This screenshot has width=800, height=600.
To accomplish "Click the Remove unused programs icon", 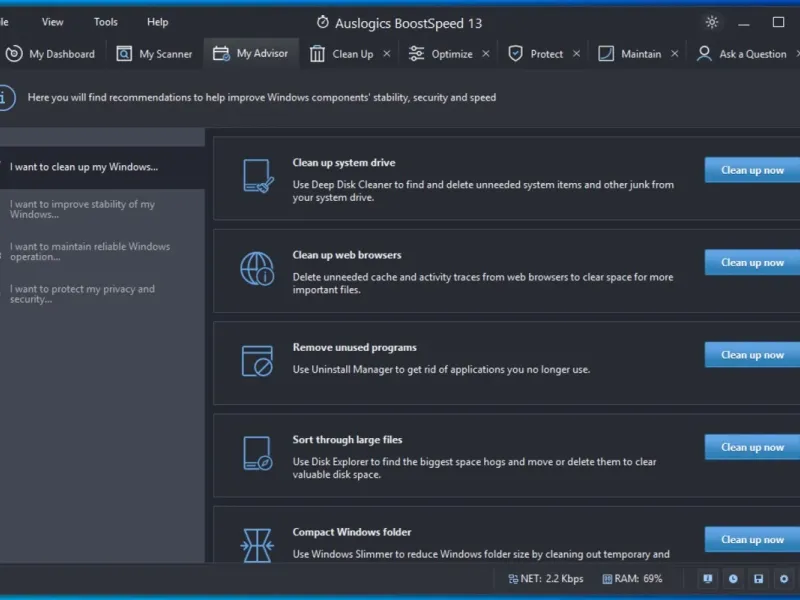I will pos(257,361).
